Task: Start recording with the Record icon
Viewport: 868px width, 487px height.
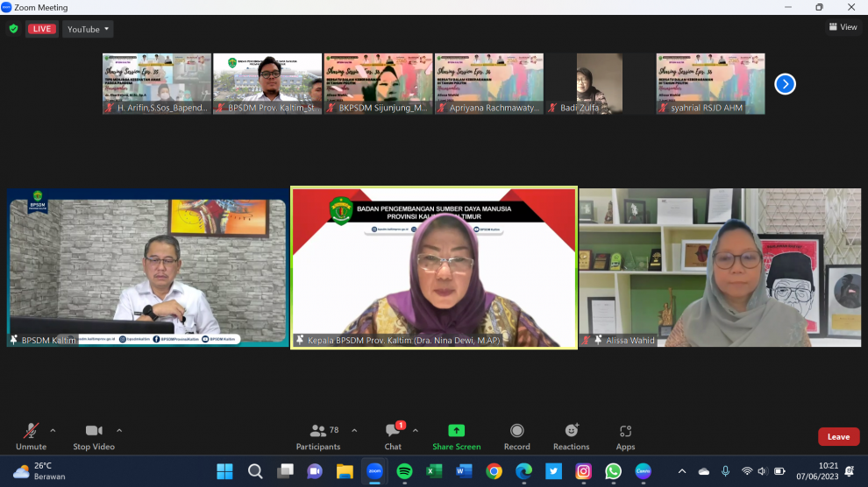Action: point(516,436)
